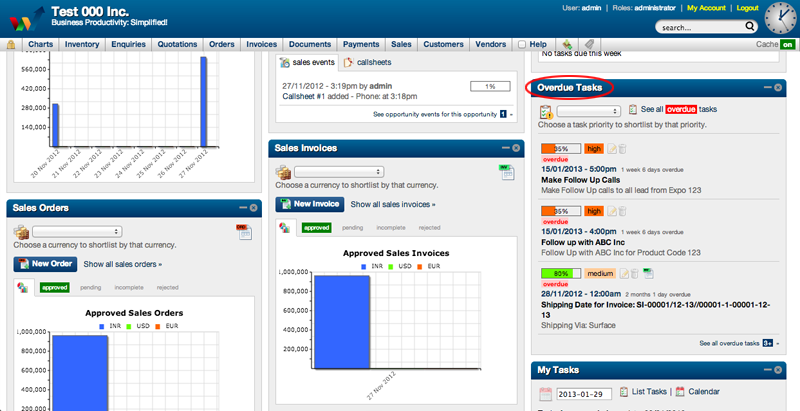Click the tag icon beside Help
The height and width of the screenshot is (411, 800).
click(x=589, y=45)
